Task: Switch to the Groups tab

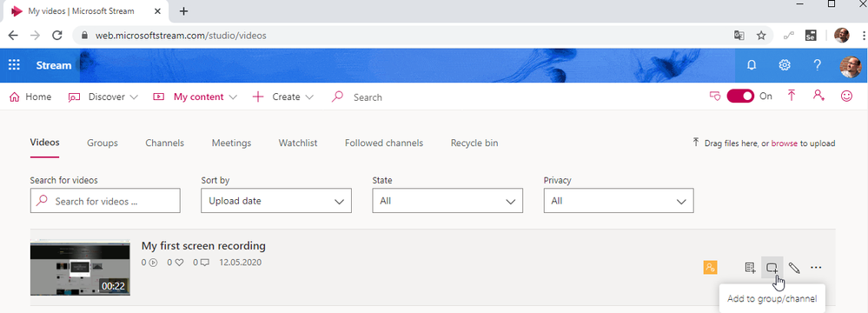Action: 103,143
